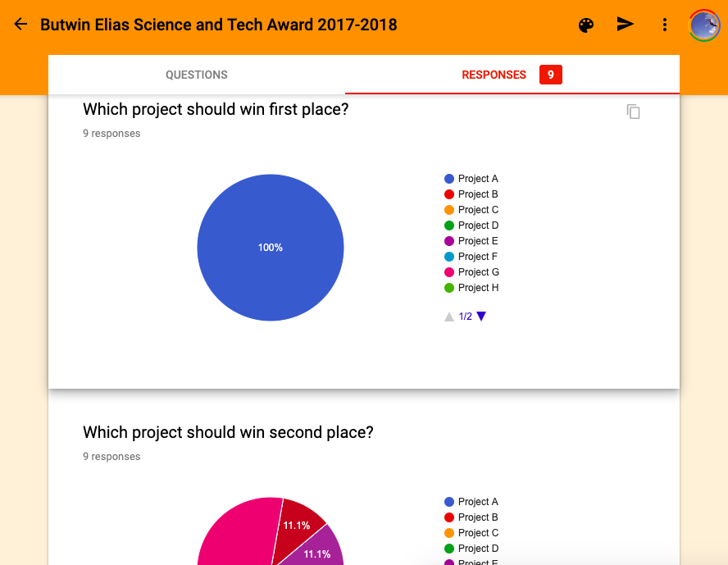728x565 pixels.
Task: Click the responses count badge showing 9
Action: click(x=550, y=75)
